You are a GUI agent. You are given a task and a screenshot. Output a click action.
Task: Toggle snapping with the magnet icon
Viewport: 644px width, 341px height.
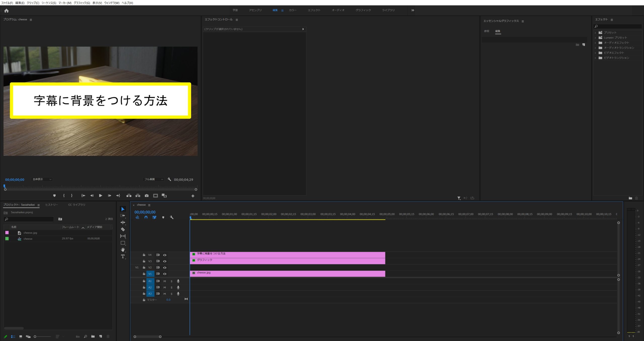point(146,217)
